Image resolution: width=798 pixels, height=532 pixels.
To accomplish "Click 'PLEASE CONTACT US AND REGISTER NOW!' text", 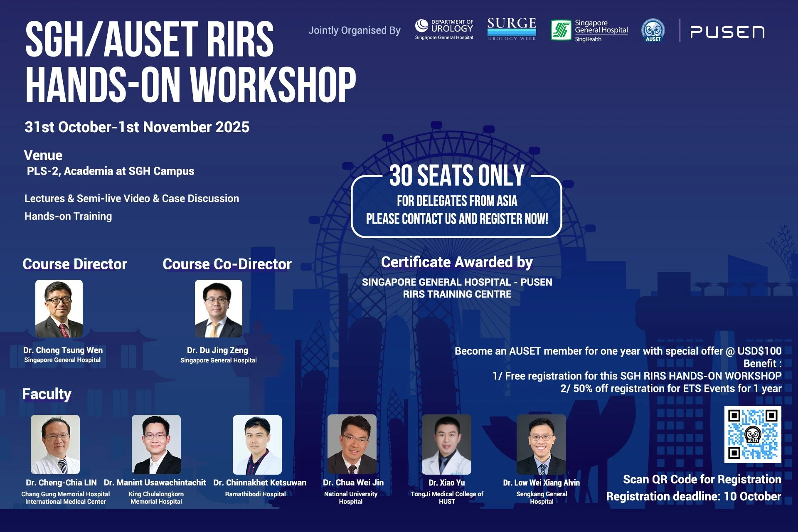I will (x=457, y=219).
